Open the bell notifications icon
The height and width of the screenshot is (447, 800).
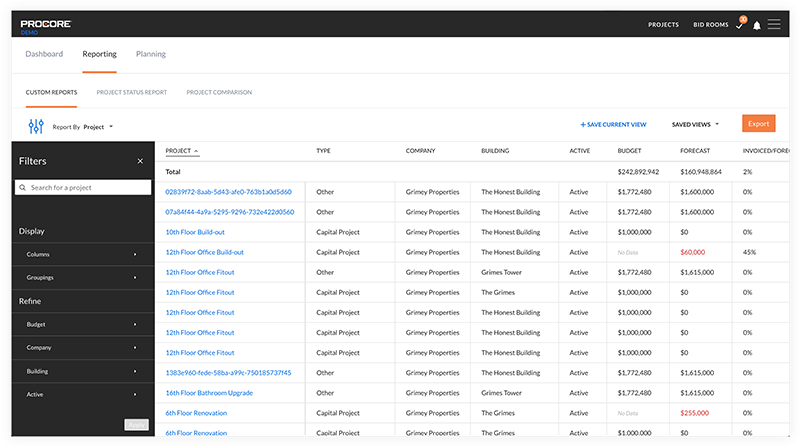click(757, 25)
